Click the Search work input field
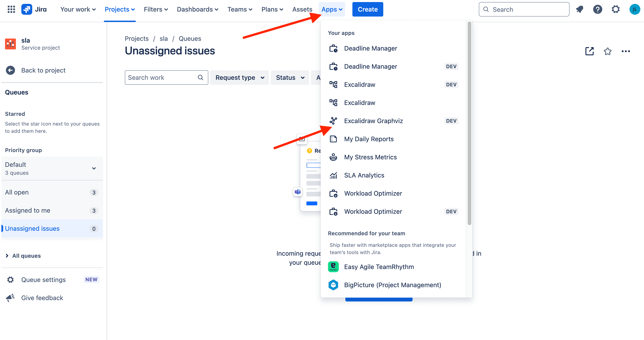The height and width of the screenshot is (340, 644). pos(166,77)
